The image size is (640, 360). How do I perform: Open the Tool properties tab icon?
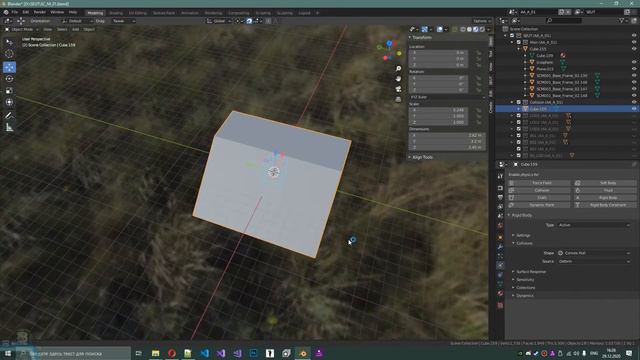pyautogui.click(x=500, y=176)
